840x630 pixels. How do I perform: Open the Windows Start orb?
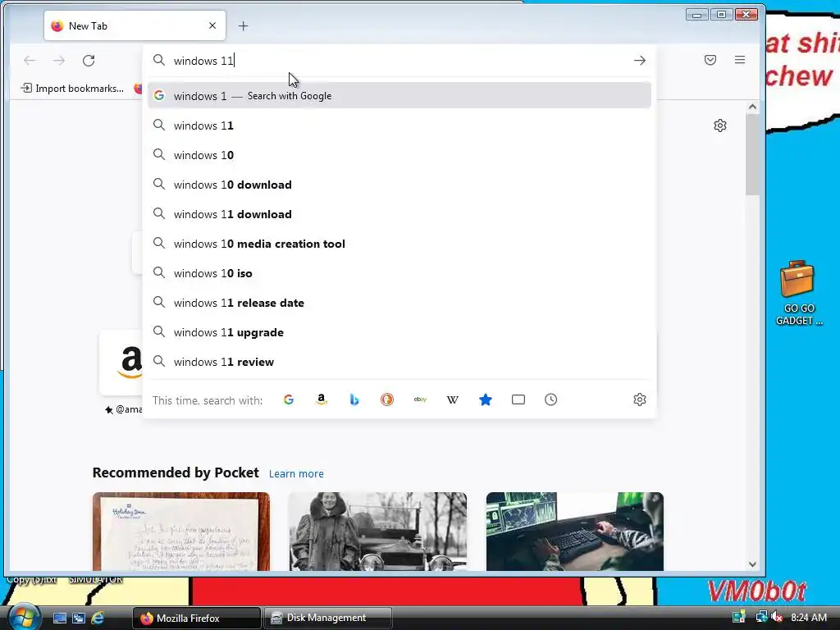tap(24, 617)
